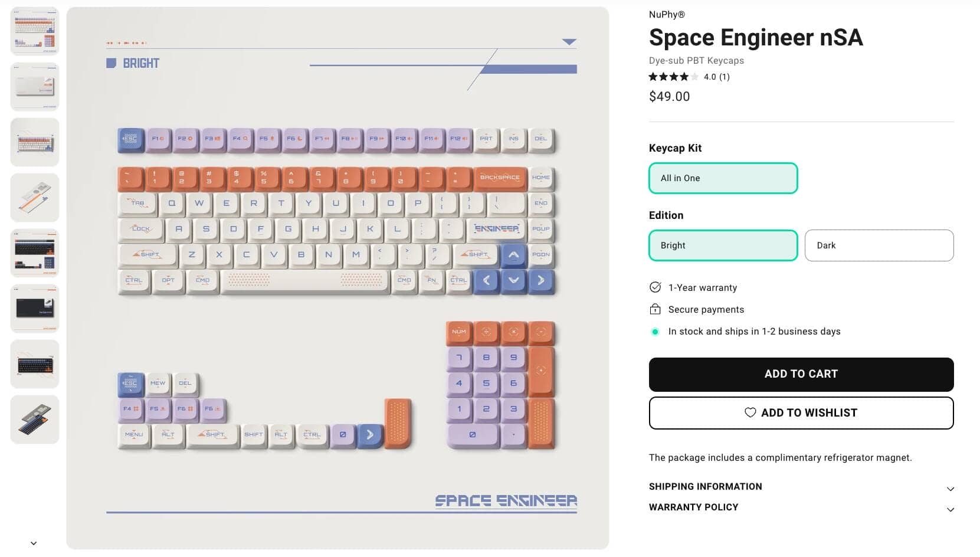Click the blue triangle in image header

(569, 42)
